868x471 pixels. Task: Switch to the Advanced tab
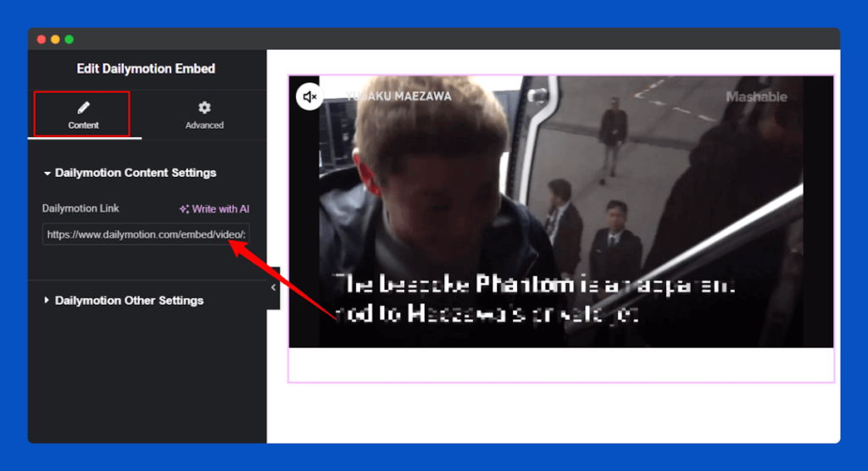pyautogui.click(x=204, y=115)
